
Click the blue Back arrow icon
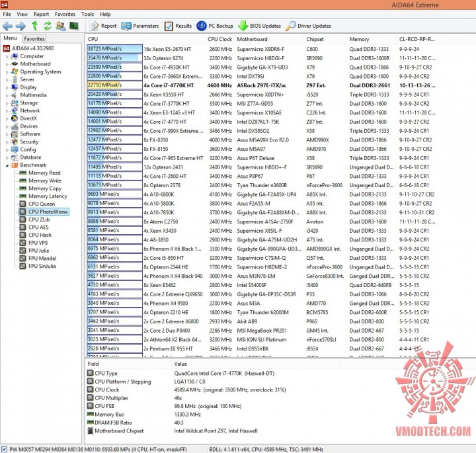tap(7, 26)
